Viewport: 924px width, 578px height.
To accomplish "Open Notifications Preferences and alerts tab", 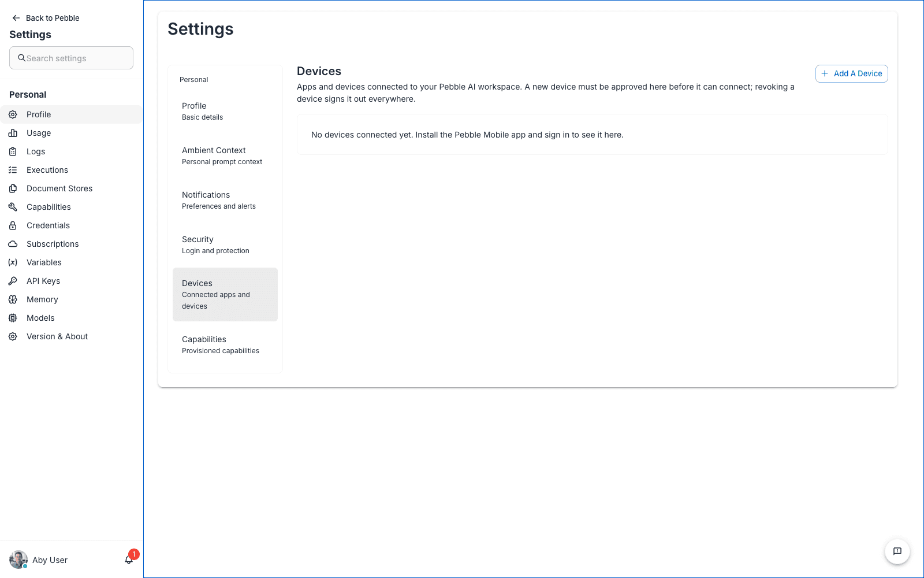I will pos(225,200).
